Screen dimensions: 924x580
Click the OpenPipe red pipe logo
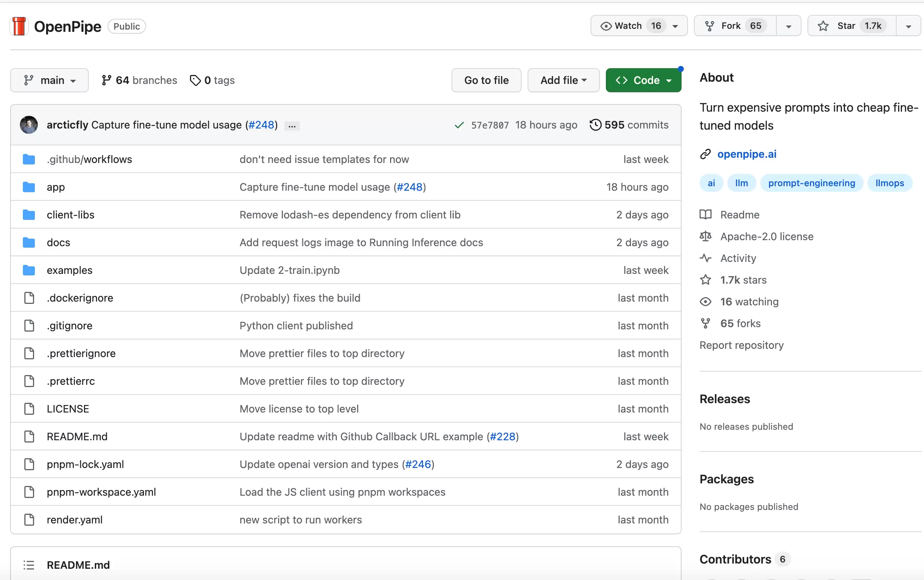point(19,27)
